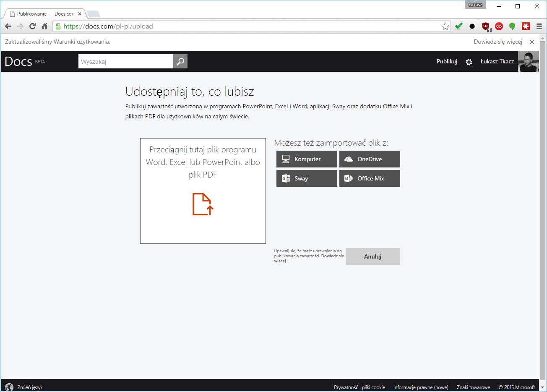Open the settings gear in Docs header

[x=469, y=62]
